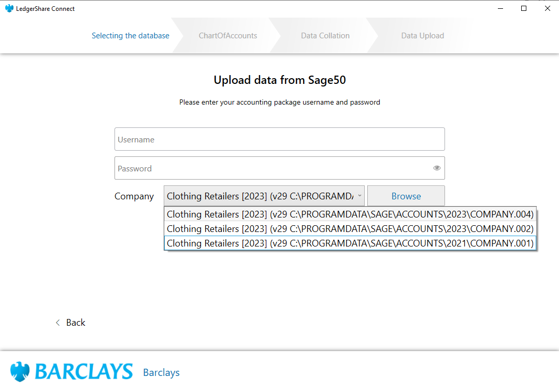Click the Barclays text link in footer
The width and height of the screenshot is (559, 392).
click(161, 372)
